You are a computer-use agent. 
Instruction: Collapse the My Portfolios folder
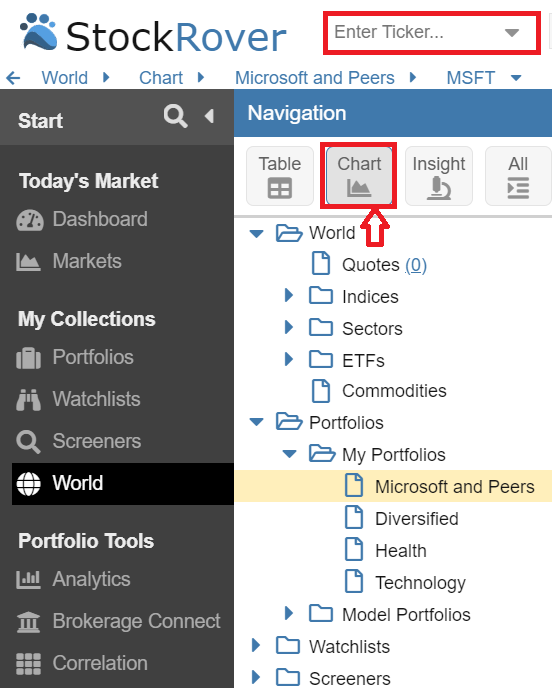coord(290,454)
